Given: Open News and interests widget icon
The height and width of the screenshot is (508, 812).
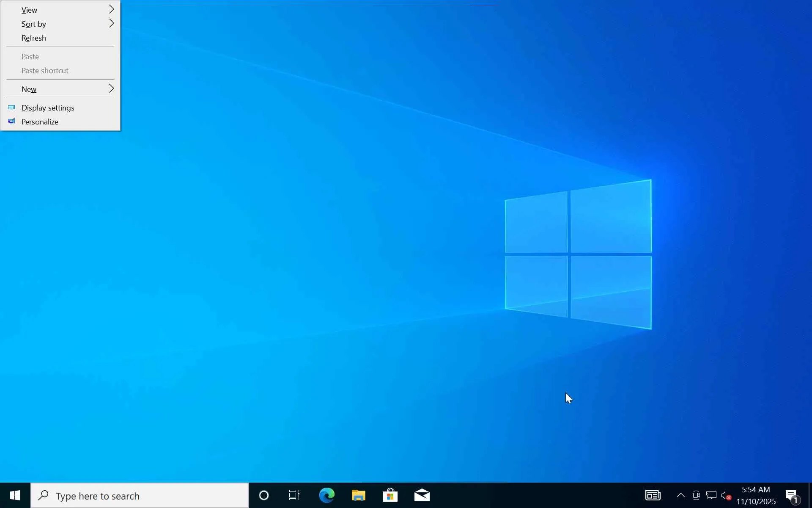Looking at the screenshot, I should pos(653,495).
